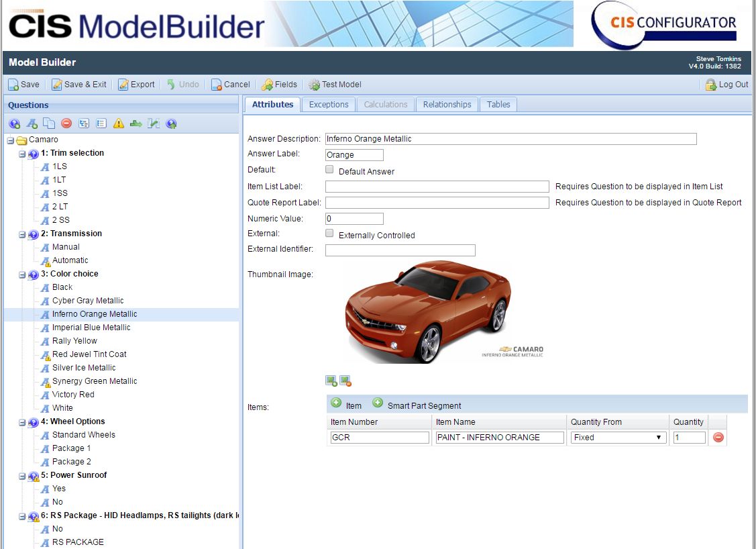This screenshot has height=549, width=756.
Task: Copy the selected item with the duplicate icon
Action: click(x=49, y=124)
